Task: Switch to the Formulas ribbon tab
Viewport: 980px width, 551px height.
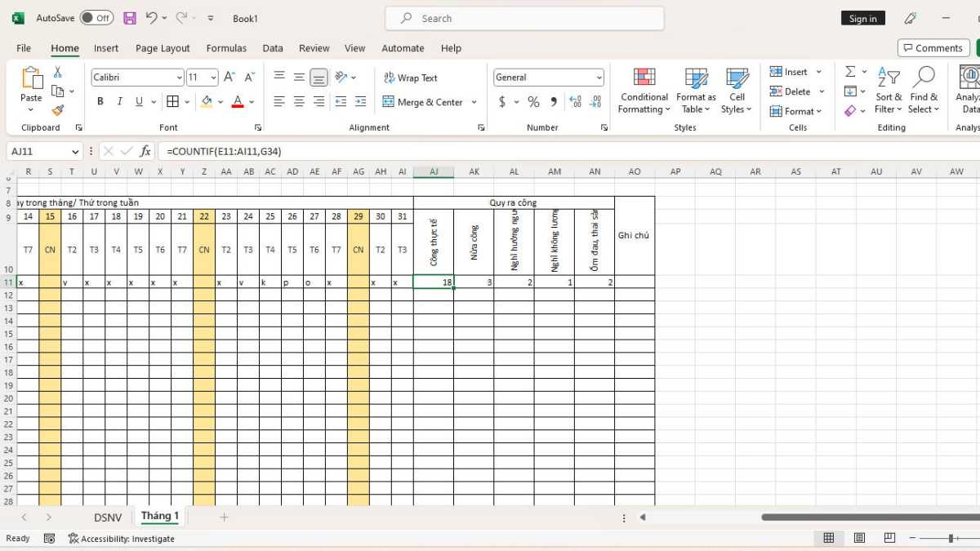Action: point(226,48)
